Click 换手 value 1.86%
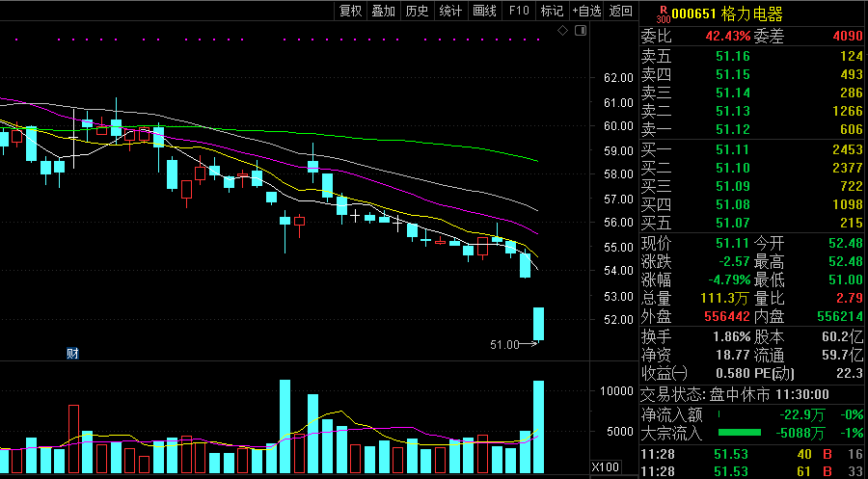The height and width of the screenshot is (479, 868). click(731, 336)
